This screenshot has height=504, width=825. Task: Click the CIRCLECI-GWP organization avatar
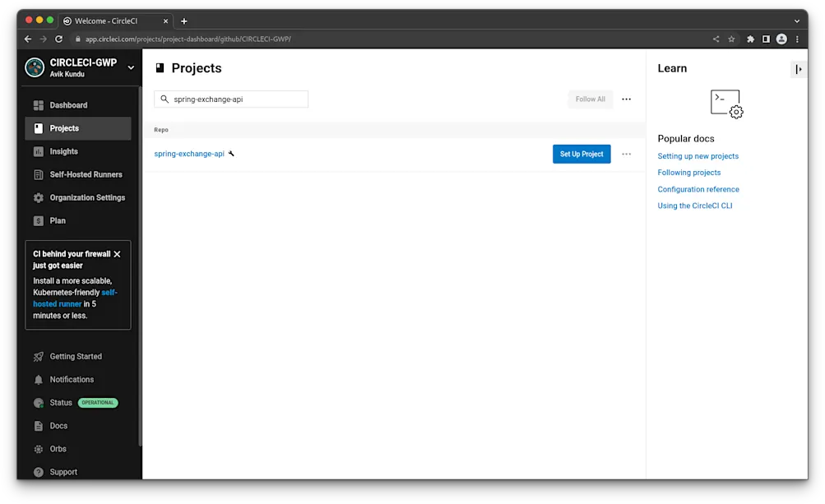[x=35, y=68]
